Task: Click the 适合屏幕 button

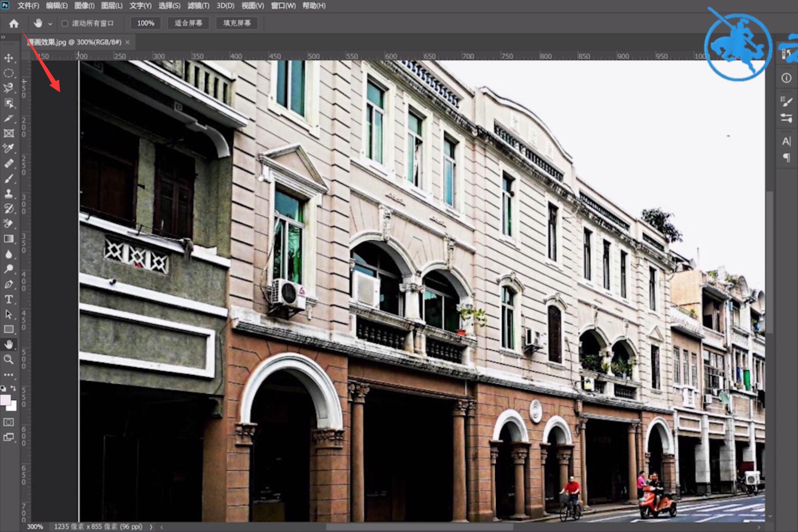Action: click(x=188, y=23)
